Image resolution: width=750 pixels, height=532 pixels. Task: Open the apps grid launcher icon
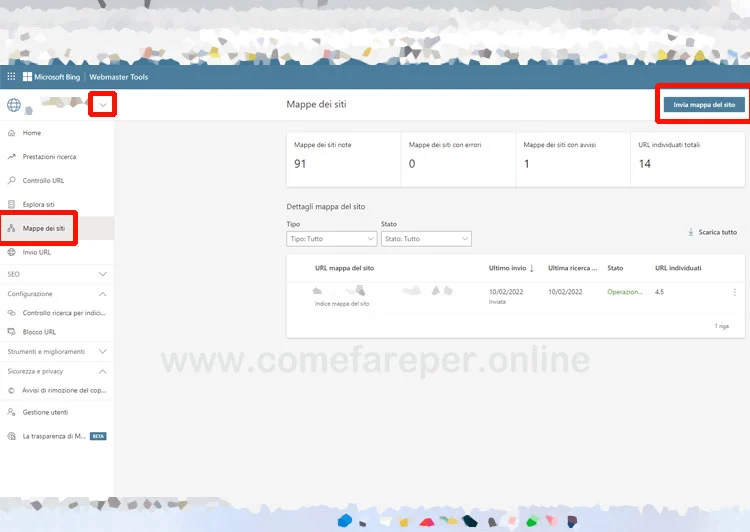point(11,77)
